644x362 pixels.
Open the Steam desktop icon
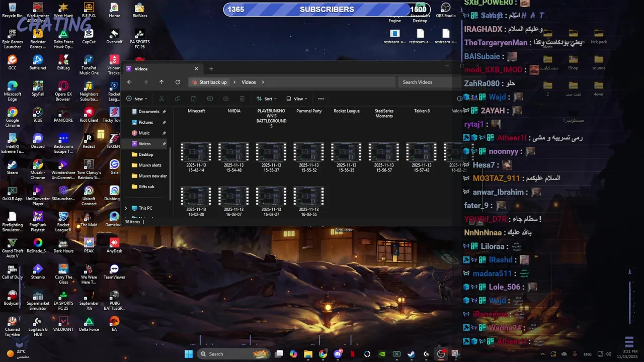coord(12,167)
